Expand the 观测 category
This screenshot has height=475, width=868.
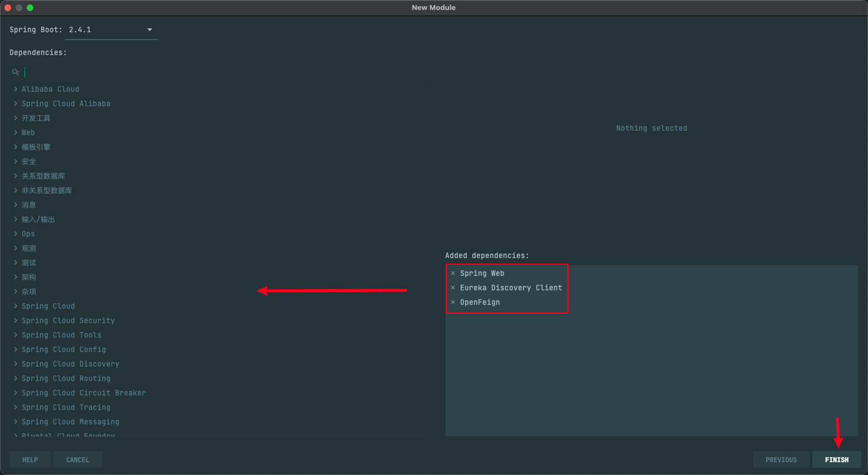(16, 248)
